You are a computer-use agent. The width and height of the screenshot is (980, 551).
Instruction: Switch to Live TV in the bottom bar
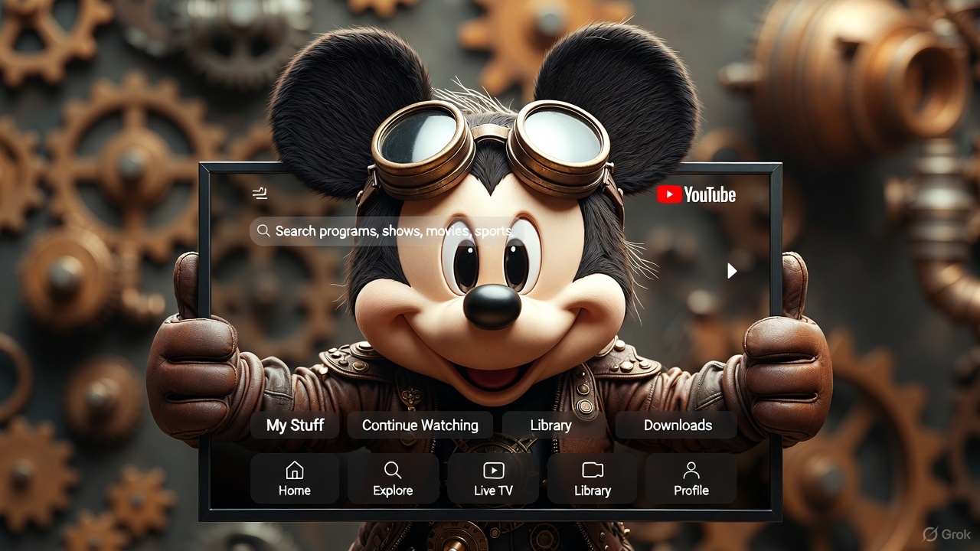tap(493, 479)
